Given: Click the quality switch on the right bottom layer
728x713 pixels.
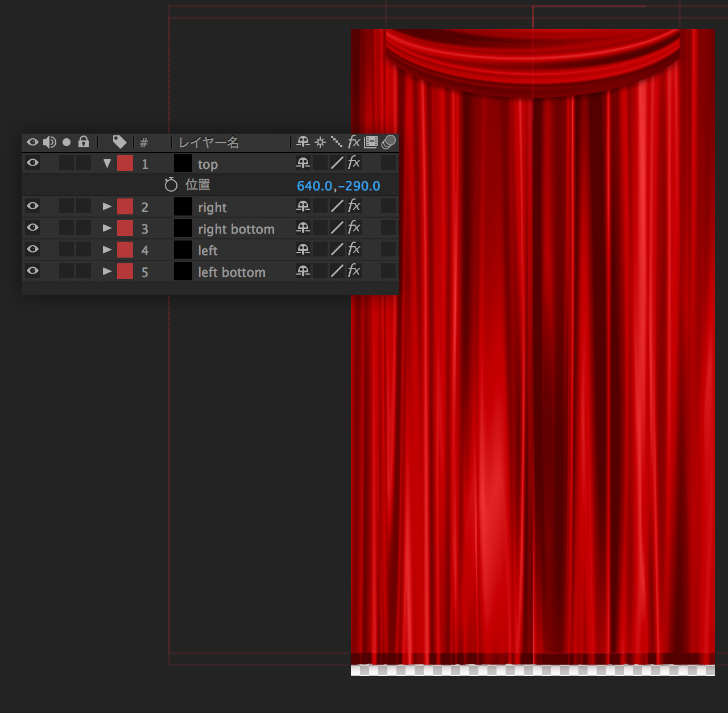Looking at the screenshot, I should [337, 228].
